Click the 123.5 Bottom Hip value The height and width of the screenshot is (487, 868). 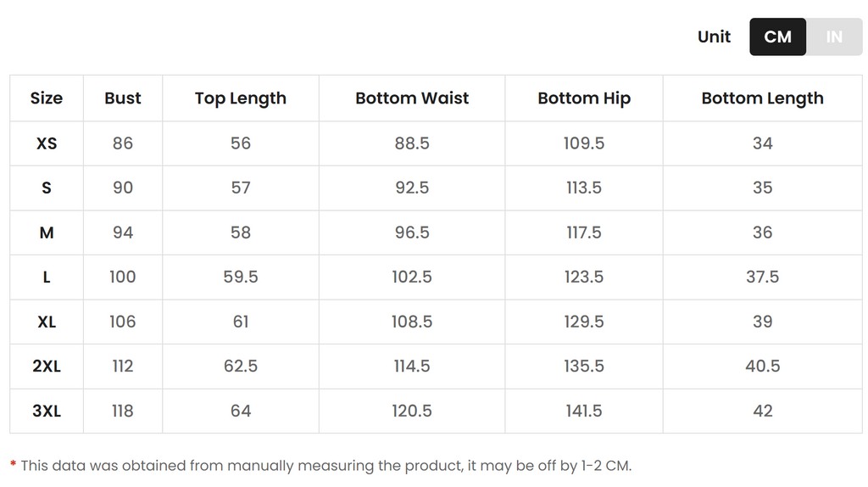pos(584,277)
